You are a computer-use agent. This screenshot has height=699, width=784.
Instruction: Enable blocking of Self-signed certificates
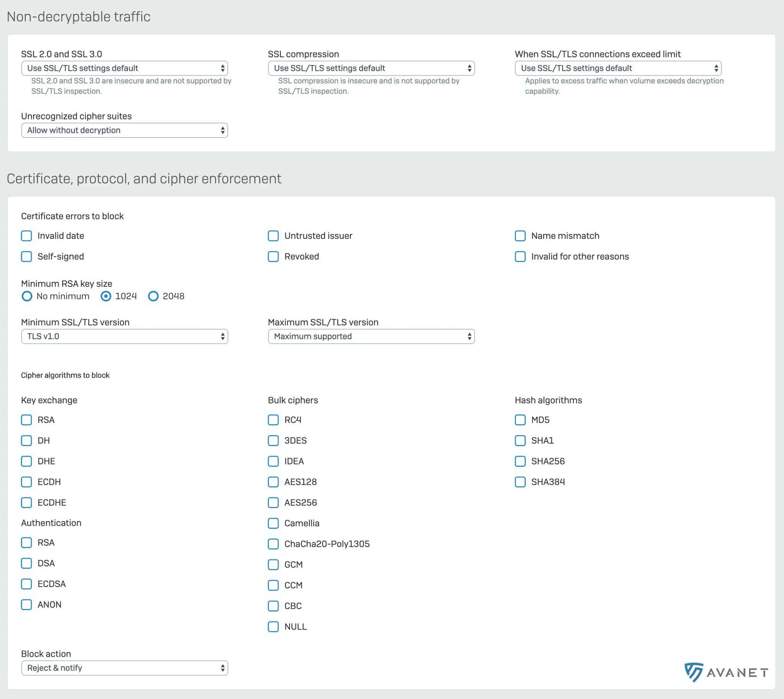click(x=26, y=256)
